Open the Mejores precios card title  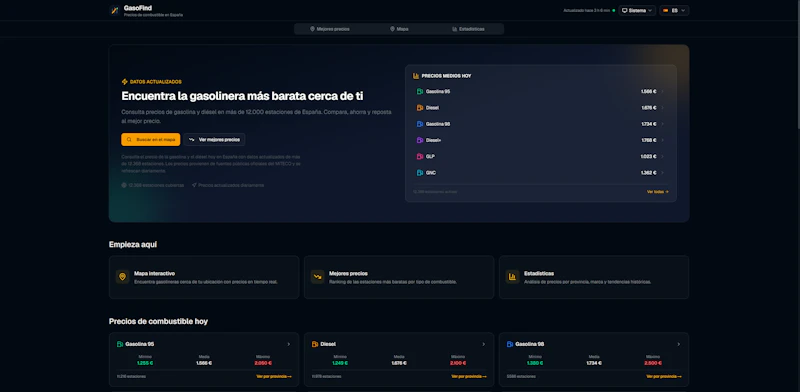(x=348, y=274)
